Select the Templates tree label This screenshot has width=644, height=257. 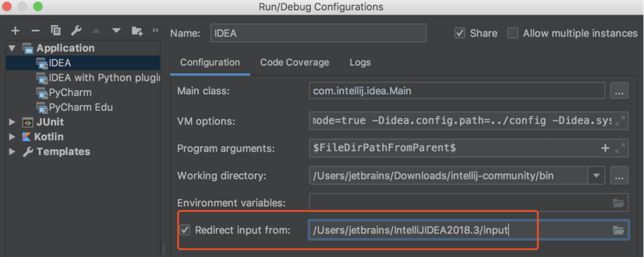pos(63,152)
